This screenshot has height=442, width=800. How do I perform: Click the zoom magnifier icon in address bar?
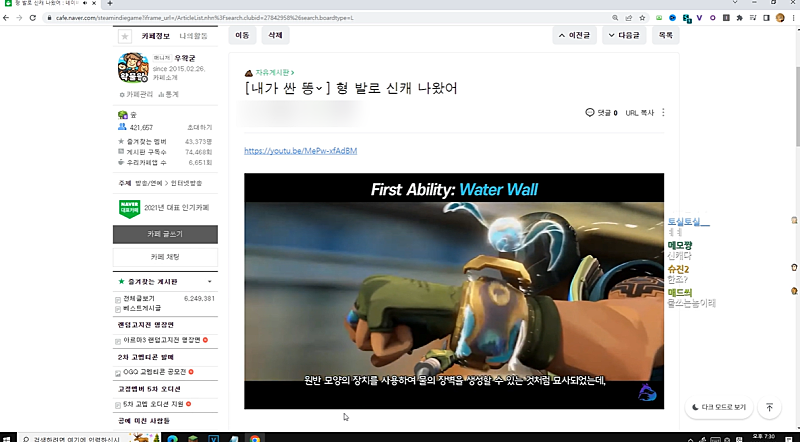(x=615, y=18)
